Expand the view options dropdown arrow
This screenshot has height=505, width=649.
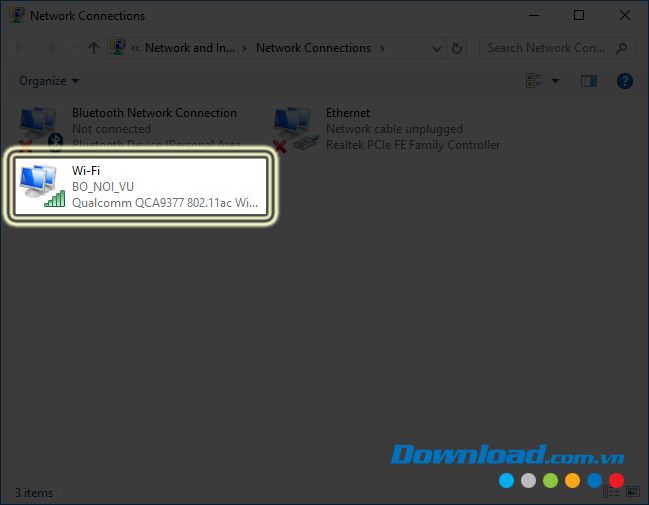(x=555, y=81)
